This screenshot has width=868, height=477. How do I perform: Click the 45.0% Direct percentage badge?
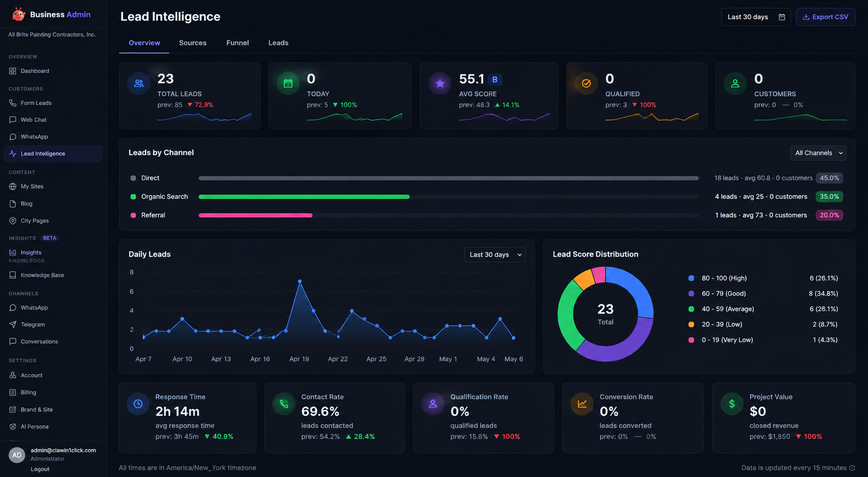point(830,178)
